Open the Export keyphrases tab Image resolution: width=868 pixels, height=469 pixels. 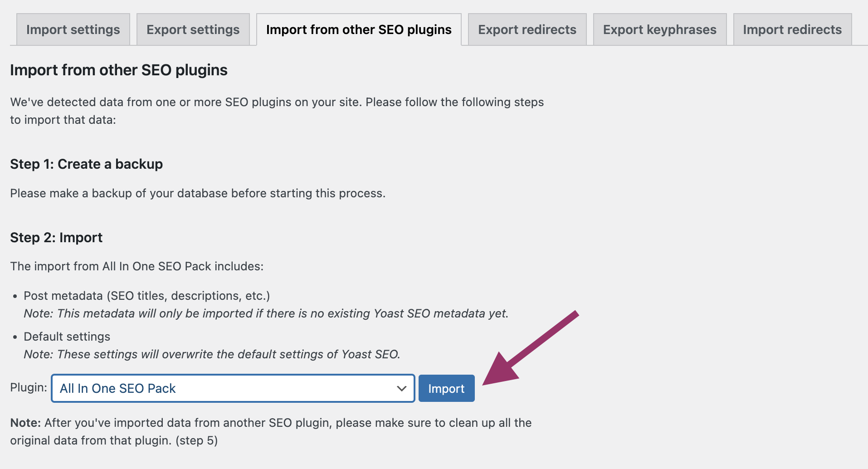click(x=659, y=30)
